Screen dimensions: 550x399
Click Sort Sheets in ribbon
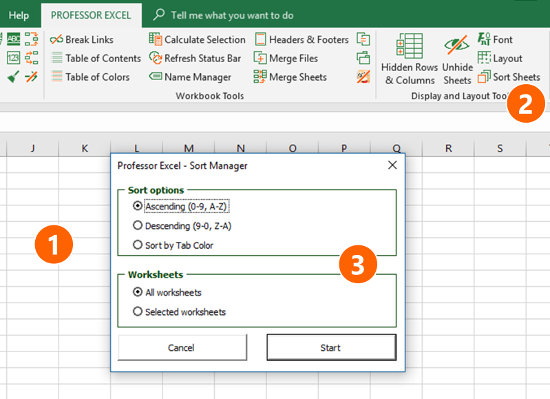(509, 77)
